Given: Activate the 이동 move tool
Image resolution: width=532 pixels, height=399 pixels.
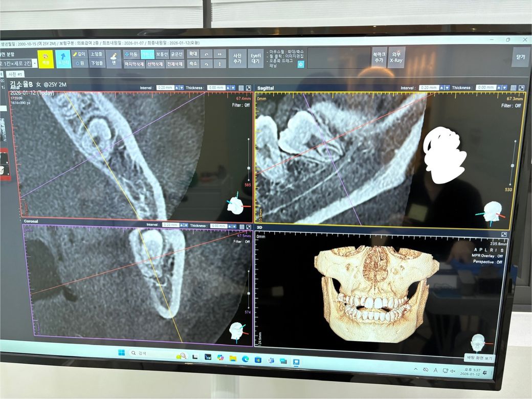Looking at the screenshot, I should point(131,54).
